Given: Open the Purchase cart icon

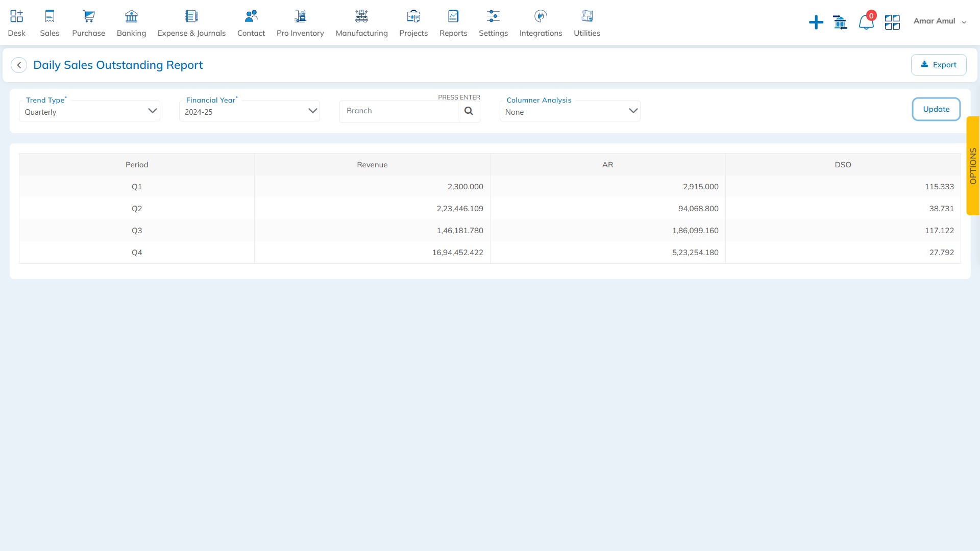Looking at the screenshot, I should 89,16.
